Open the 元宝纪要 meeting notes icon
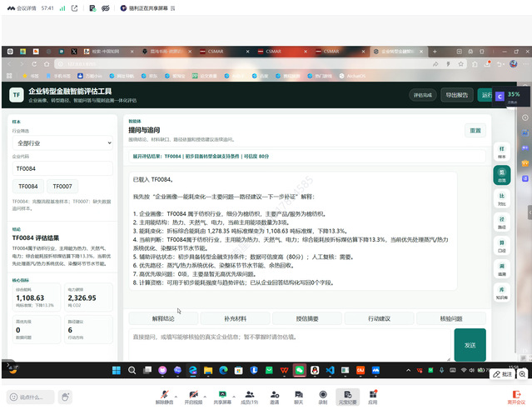The width and height of the screenshot is (532, 410). pos(347,397)
